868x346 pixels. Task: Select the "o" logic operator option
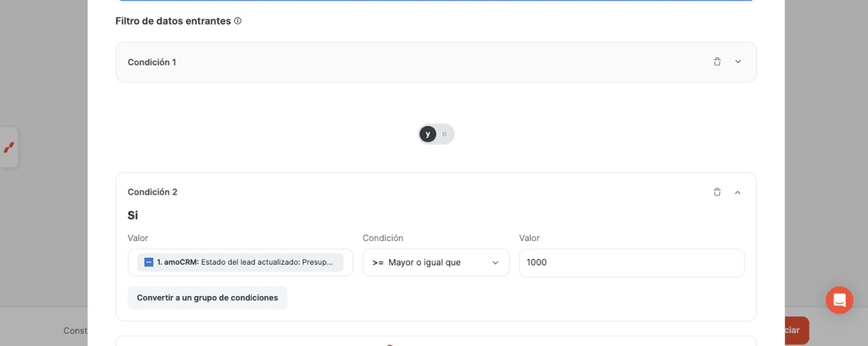(x=444, y=134)
